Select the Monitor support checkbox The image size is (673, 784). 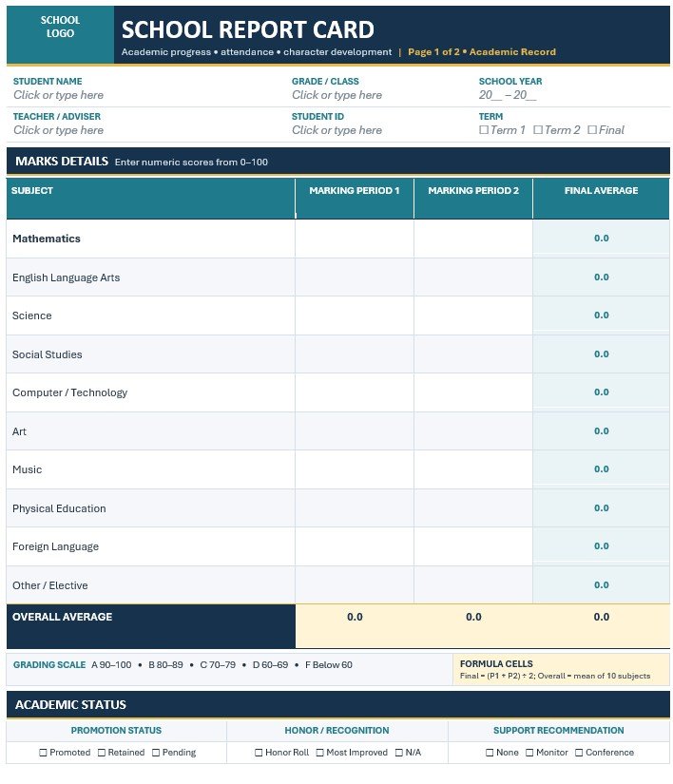529,753
